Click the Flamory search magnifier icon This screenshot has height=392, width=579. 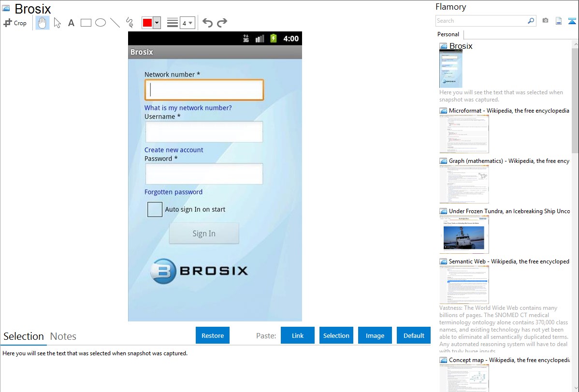pos(531,21)
